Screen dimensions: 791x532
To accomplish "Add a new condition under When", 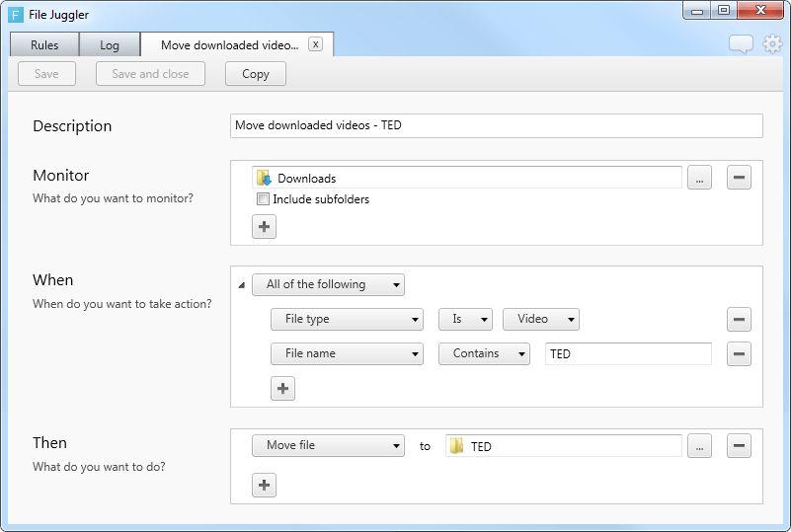I will click(282, 388).
